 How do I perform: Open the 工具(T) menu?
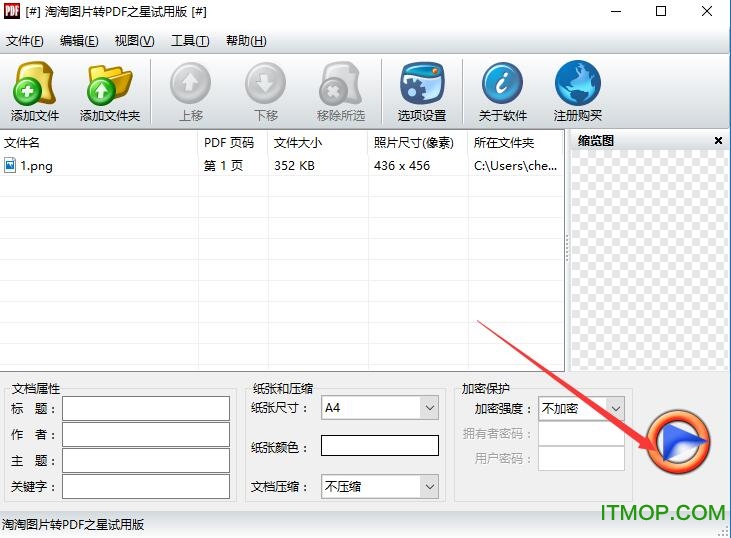coord(190,41)
